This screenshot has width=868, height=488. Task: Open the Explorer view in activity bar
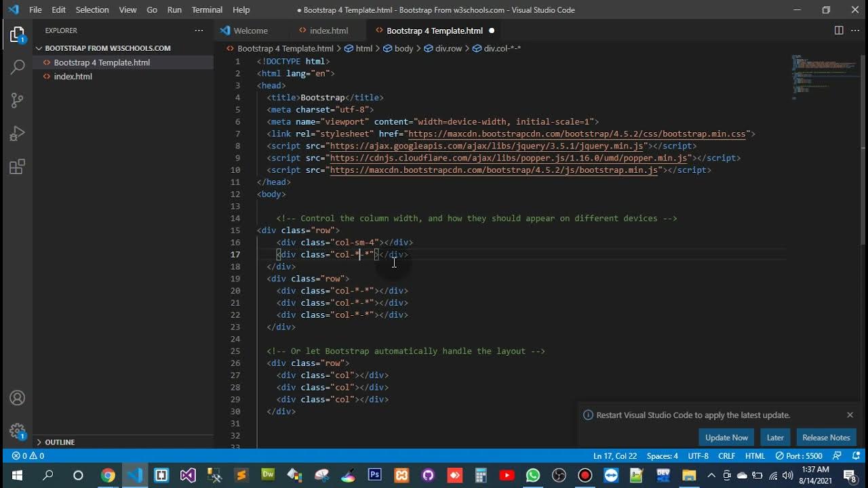18,35
